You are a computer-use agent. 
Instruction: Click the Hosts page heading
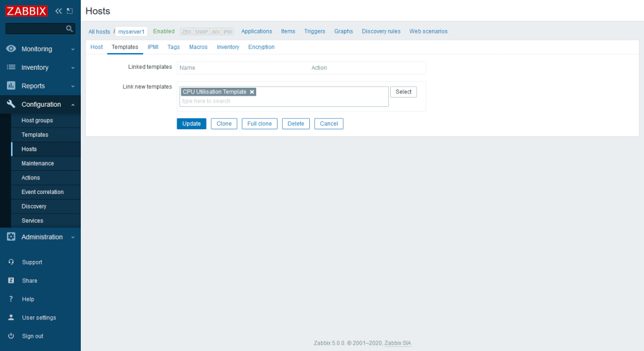98,11
